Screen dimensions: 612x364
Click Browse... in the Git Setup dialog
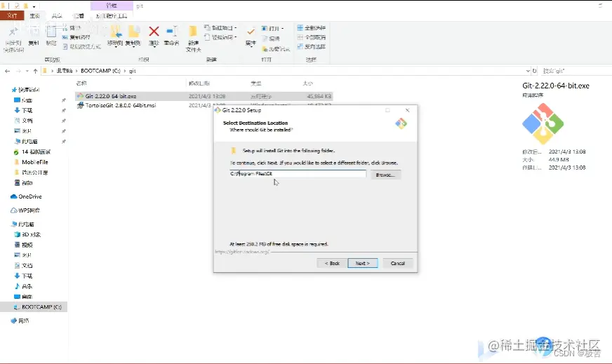385,175
